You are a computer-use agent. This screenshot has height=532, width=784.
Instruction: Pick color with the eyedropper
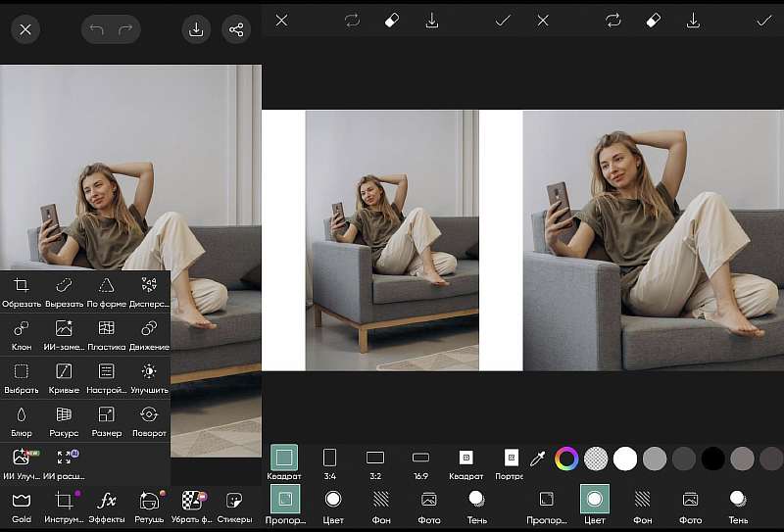pyautogui.click(x=538, y=458)
